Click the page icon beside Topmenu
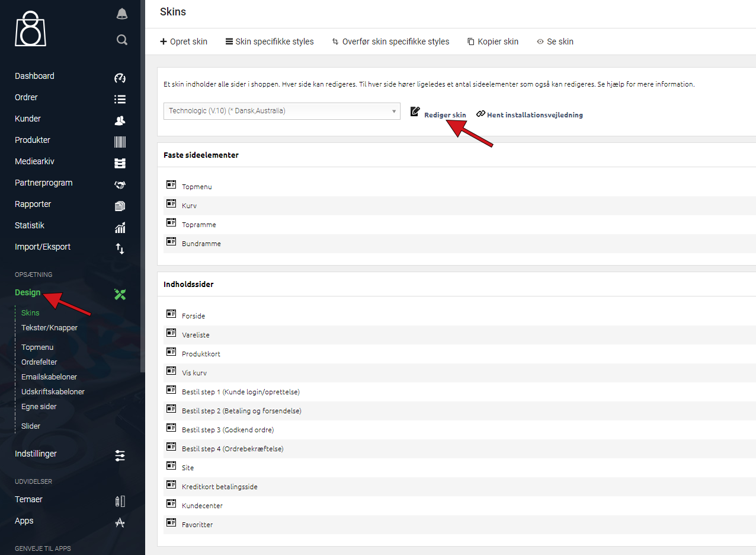Image resolution: width=756 pixels, height=555 pixels. tap(171, 185)
